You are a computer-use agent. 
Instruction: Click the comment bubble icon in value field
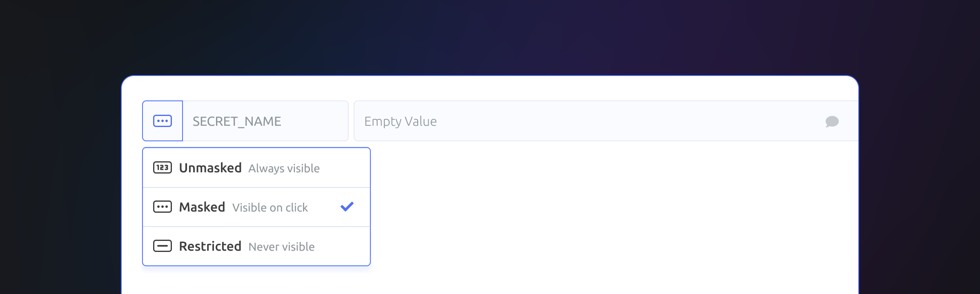point(832,121)
